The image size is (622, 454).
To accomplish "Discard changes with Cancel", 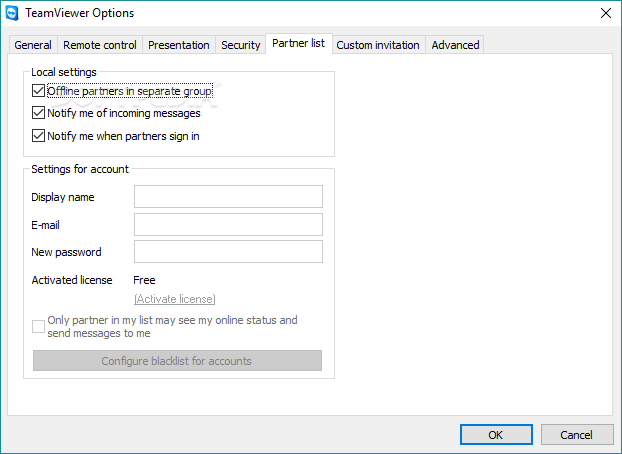I will [577, 435].
